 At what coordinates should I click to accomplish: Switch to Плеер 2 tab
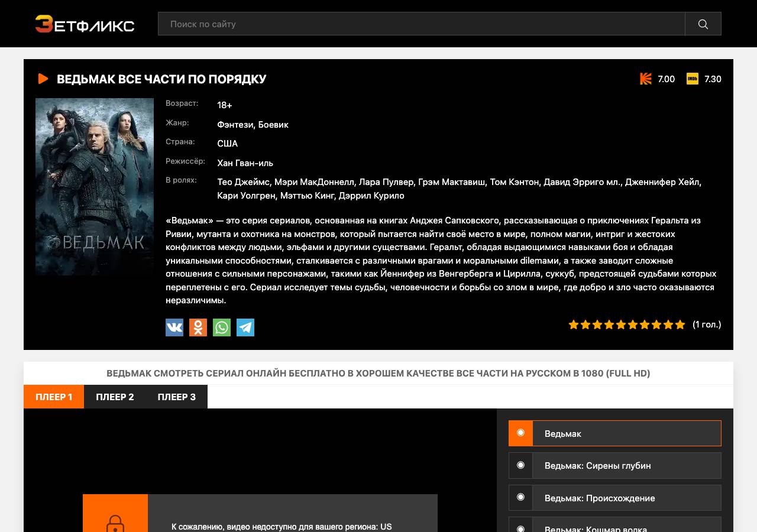pyautogui.click(x=115, y=397)
